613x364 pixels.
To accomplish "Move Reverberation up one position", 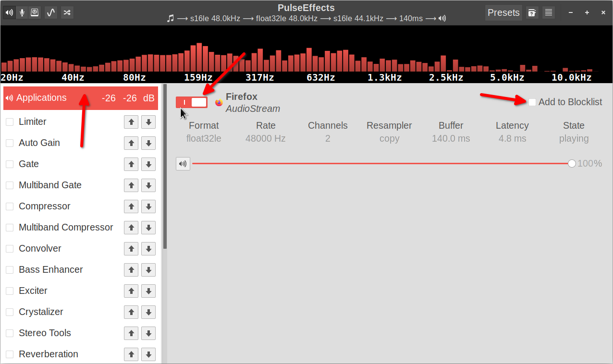I will point(131,354).
